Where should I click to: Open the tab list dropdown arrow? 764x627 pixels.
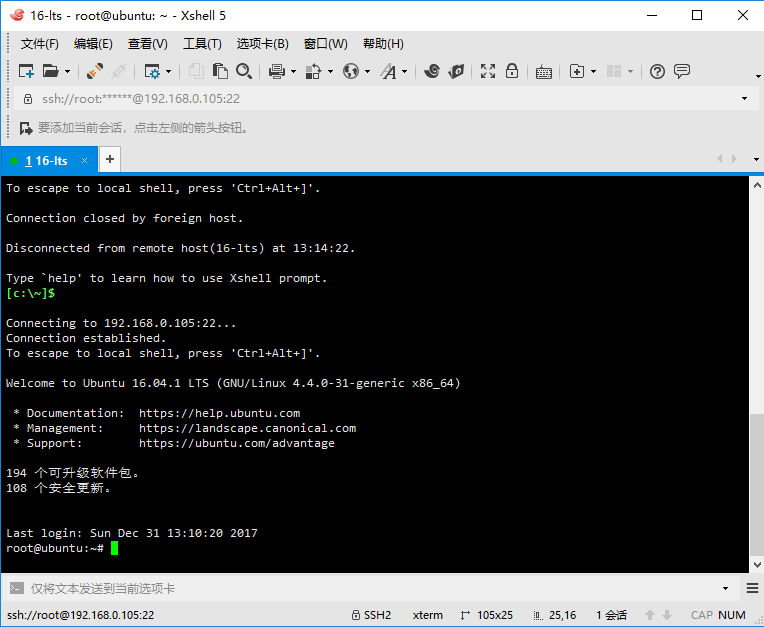(756, 159)
